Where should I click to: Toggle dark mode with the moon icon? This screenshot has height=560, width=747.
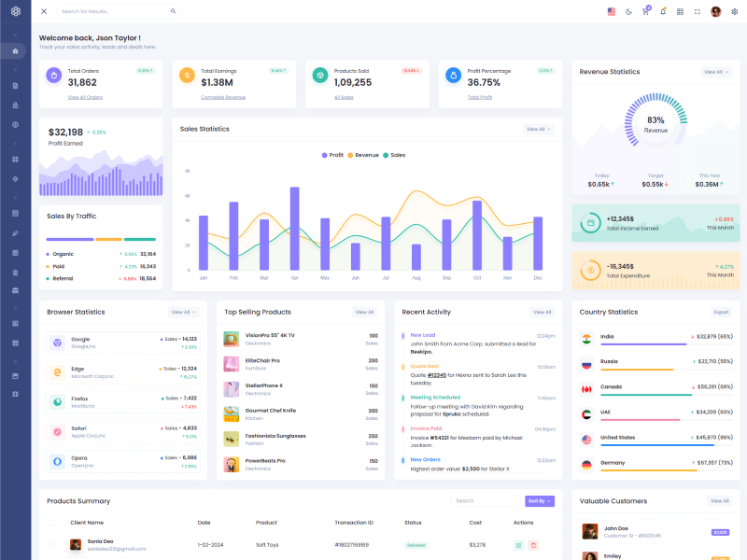tap(628, 11)
